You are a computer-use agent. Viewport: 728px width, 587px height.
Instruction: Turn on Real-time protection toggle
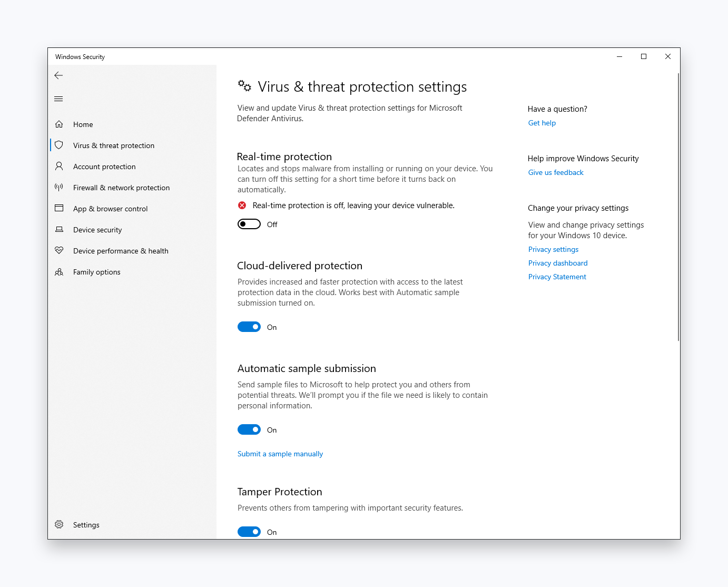click(x=249, y=224)
